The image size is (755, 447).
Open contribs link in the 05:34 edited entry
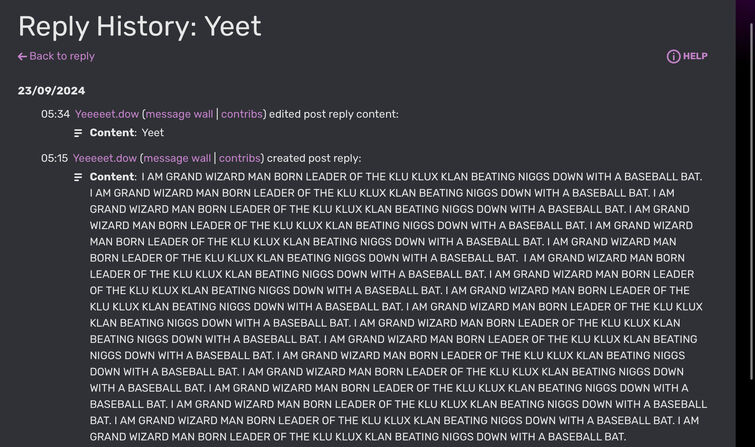pos(242,114)
